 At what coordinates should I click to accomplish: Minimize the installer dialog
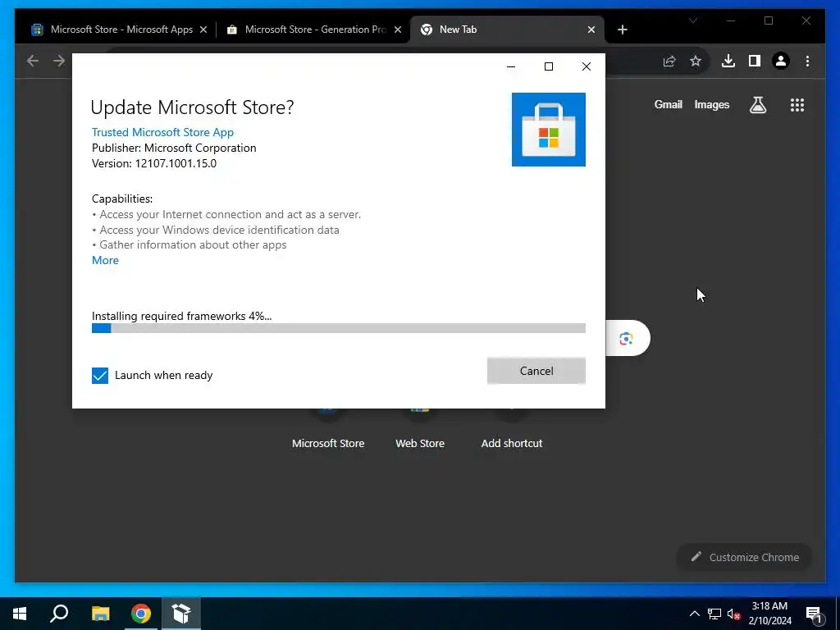tap(511, 66)
